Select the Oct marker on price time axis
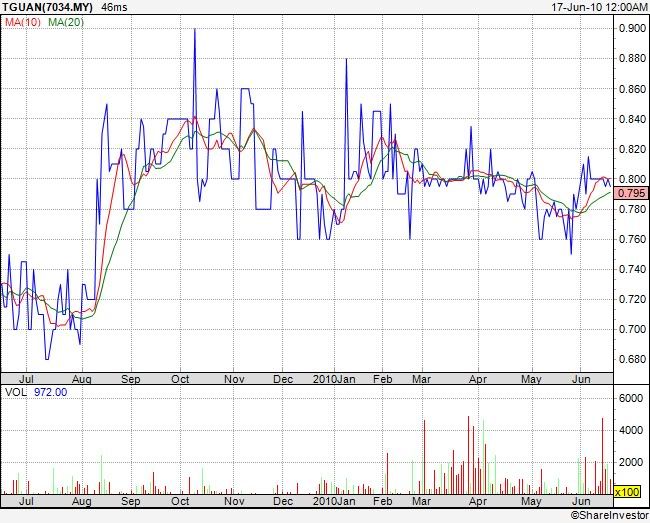The height and width of the screenshot is (523, 650). click(181, 380)
